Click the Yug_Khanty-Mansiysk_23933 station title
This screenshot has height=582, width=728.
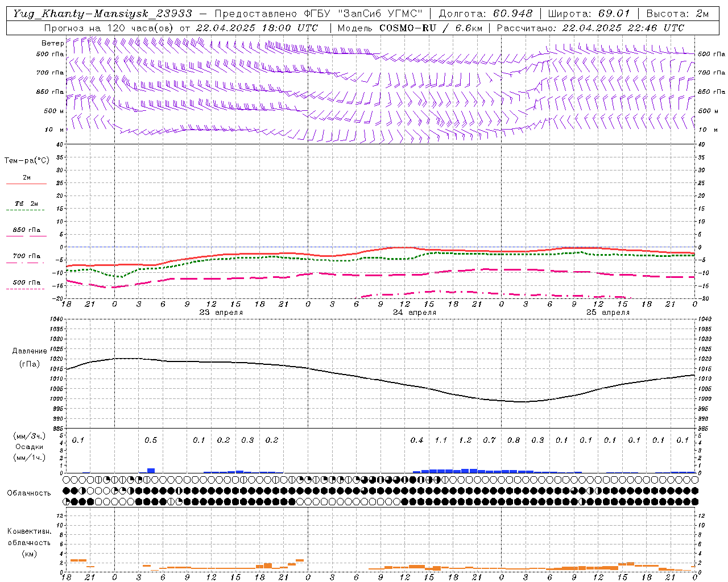pos(102,13)
